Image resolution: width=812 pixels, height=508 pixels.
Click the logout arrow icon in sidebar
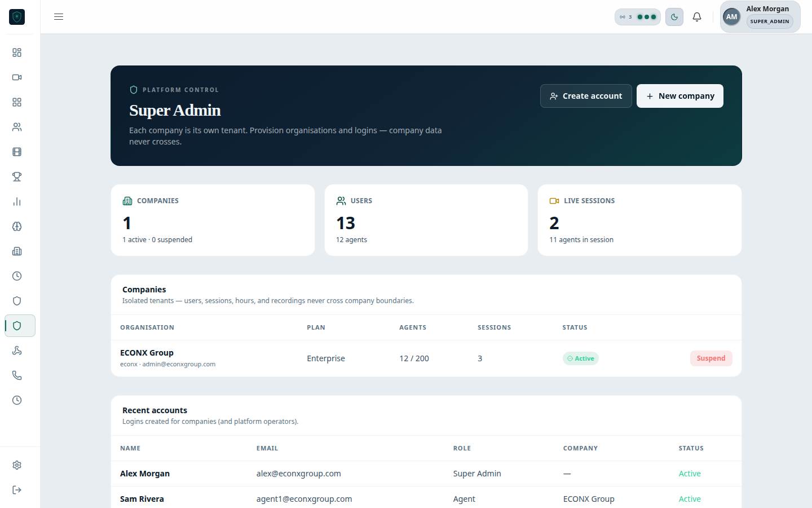pyautogui.click(x=17, y=490)
